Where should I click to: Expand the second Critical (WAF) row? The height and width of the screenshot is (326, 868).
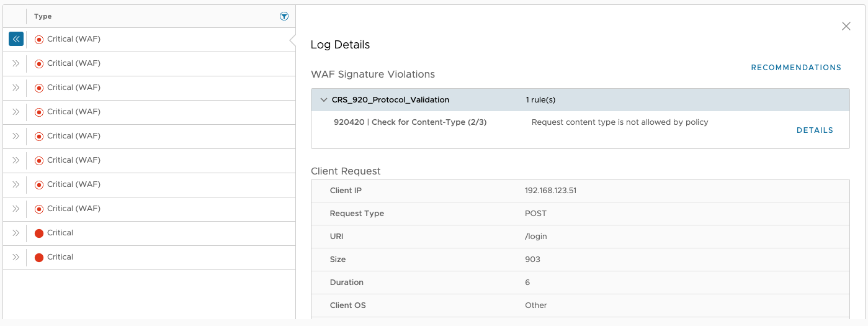(16, 63)
